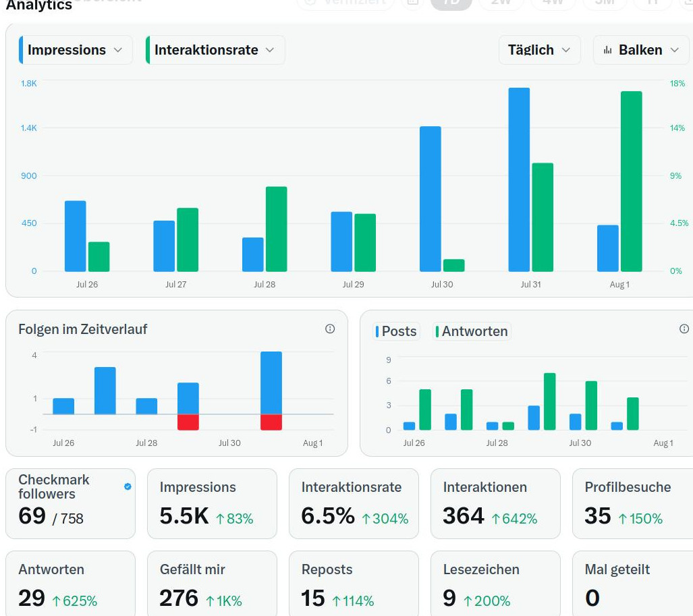The image size is (693, 616).
Task: Click the blue Impressions bar for Jul 29
Action: pos(341,242)
